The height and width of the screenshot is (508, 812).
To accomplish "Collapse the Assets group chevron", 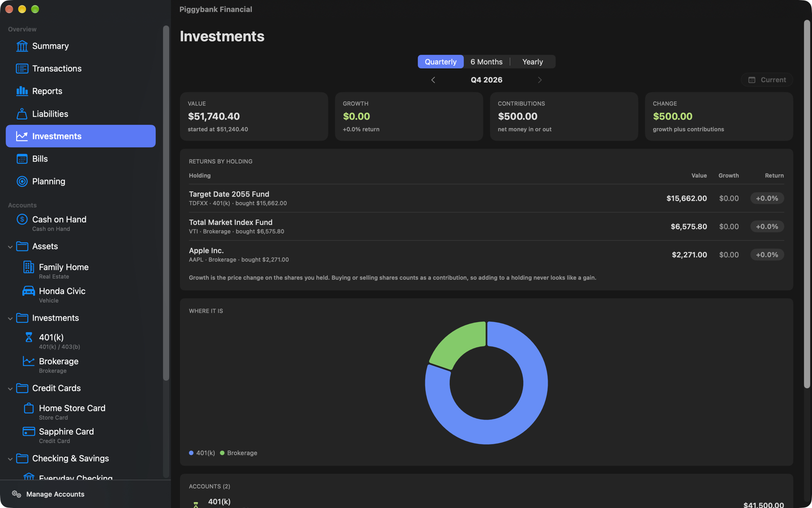I will pos(10,247).
